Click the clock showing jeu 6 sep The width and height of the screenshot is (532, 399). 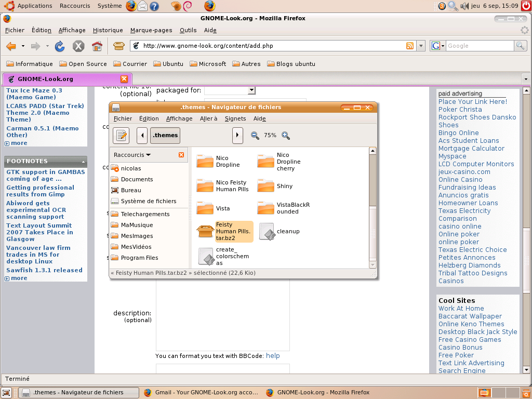(x=495, y=6)
